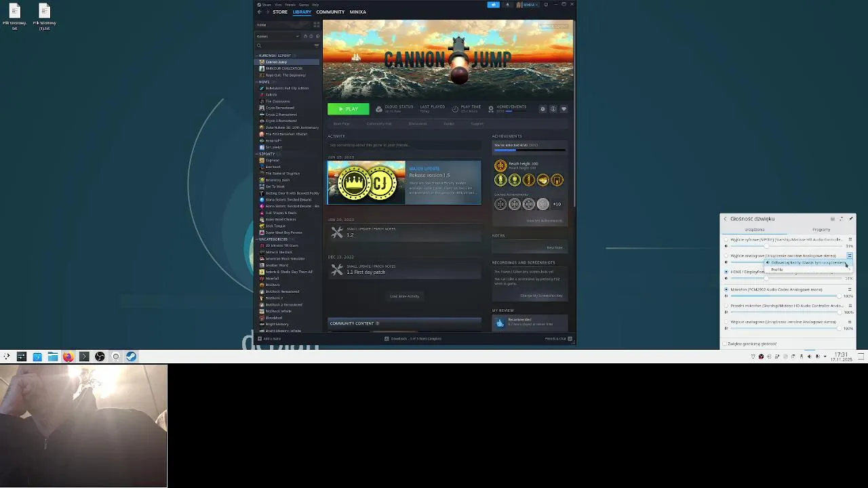Click View My Achievements link
The width and height of the screenshot is (868, 488).
tap(545, 220)
